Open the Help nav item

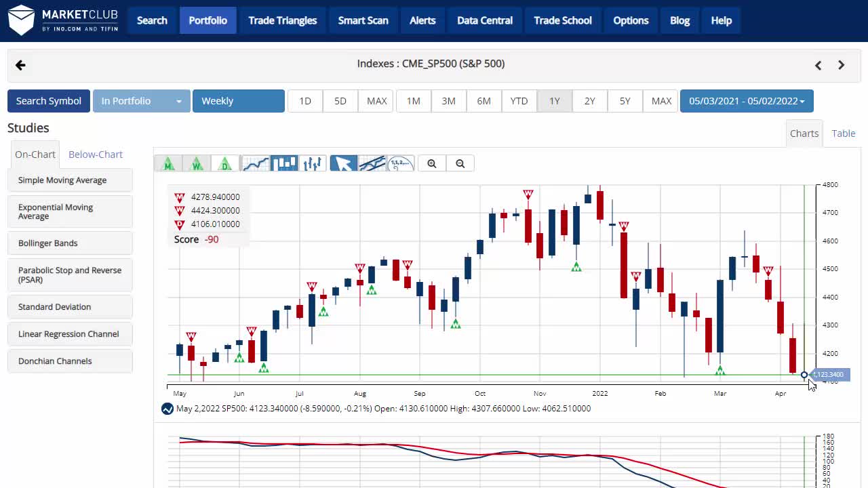coord(722,20)
